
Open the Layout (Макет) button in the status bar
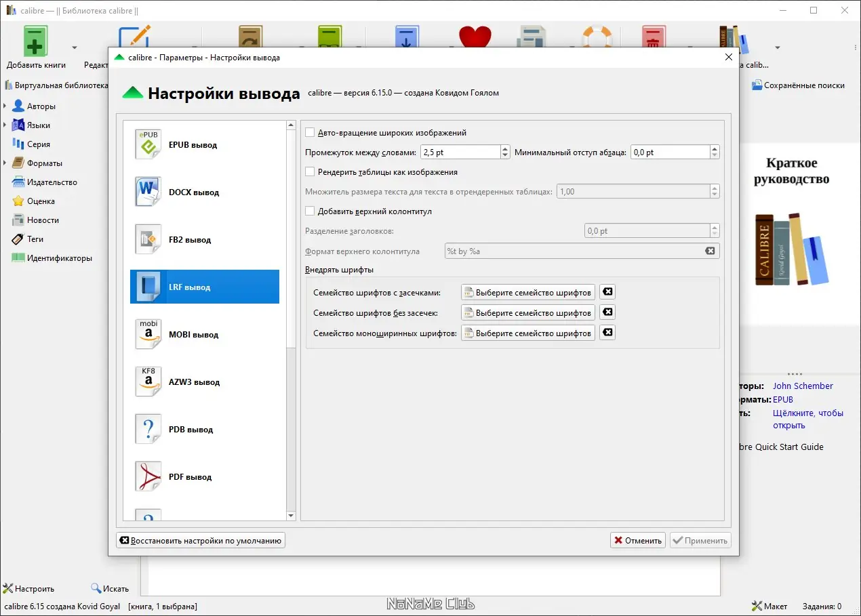point(769,606)
